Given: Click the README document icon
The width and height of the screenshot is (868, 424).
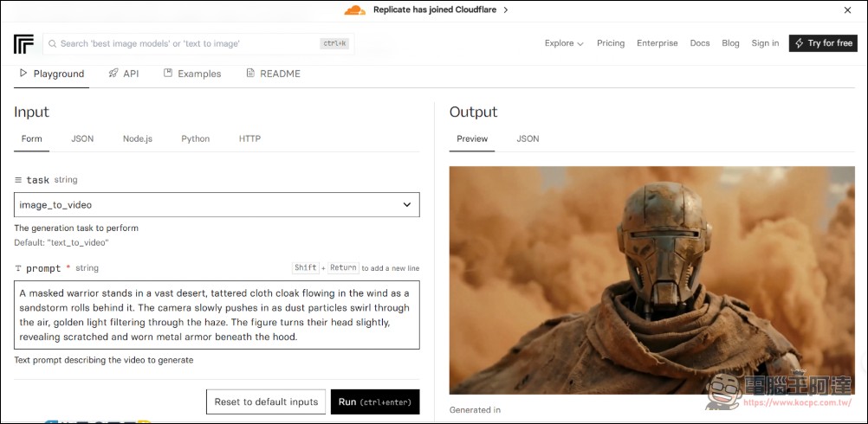Looking at the screenshot, I should coord(250,74).
